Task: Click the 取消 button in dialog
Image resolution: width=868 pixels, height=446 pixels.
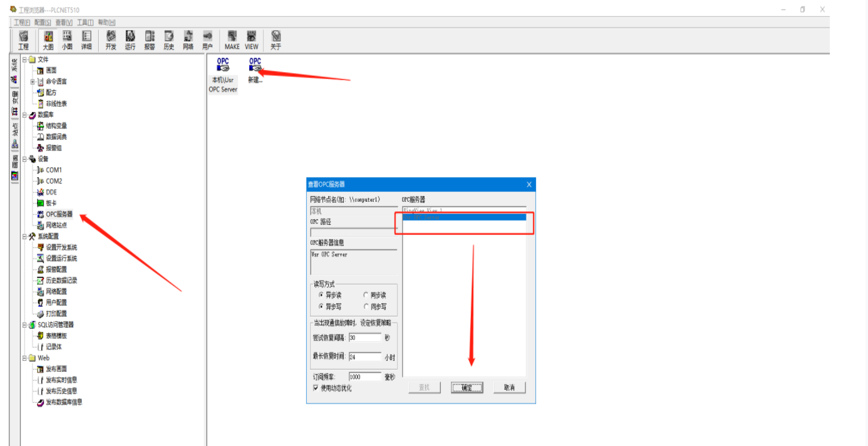Action: tap(509, 388)
